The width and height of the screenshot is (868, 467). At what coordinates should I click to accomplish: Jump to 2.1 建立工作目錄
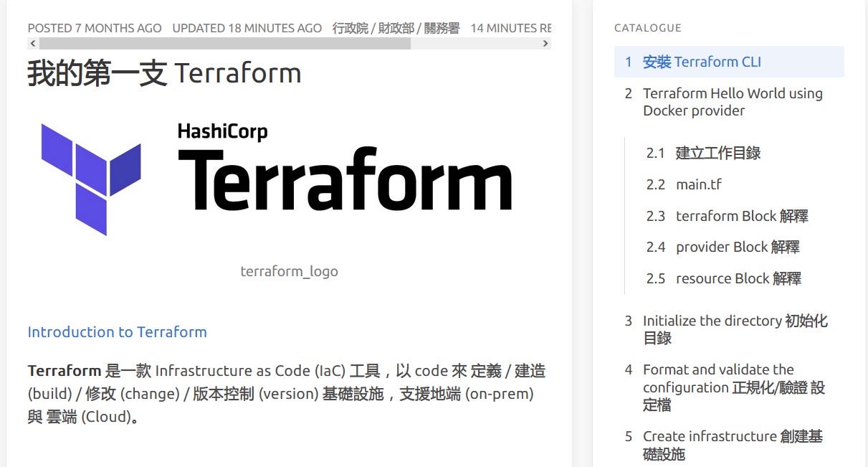703,153
